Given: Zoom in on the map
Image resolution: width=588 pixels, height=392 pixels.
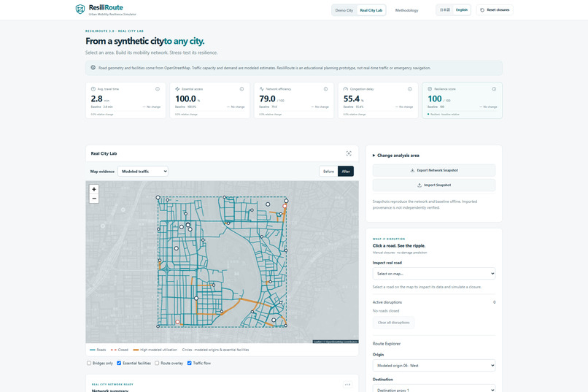Looking at the screenshot, I should tap(94, 190).
